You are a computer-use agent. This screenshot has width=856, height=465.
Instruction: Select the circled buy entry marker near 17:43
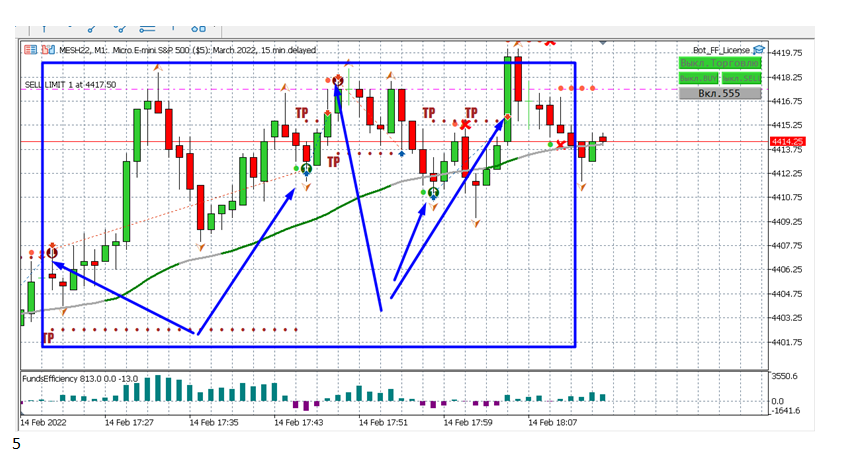click(306, 169)
